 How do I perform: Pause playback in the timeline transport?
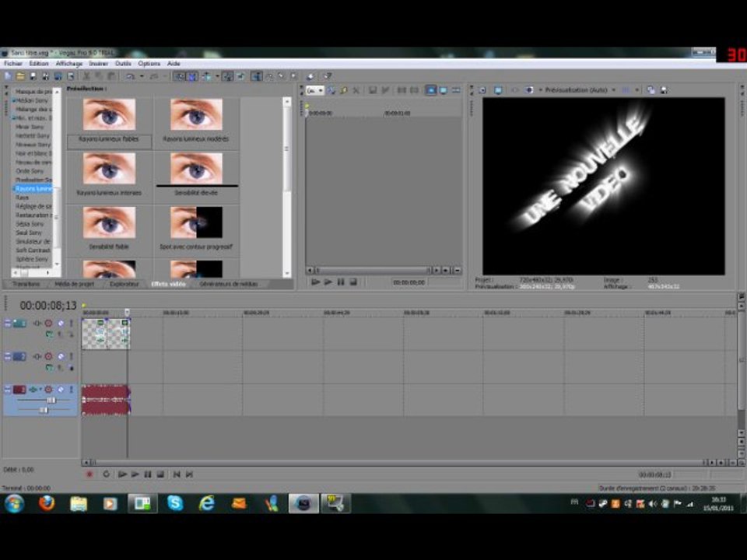pyautogui.click(x=148, y=474)
